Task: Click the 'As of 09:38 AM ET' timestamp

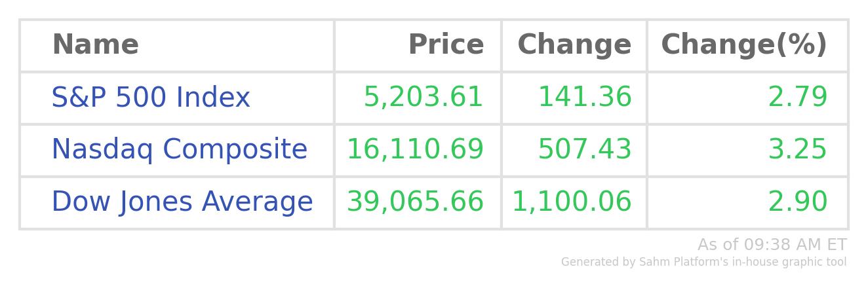Action: 772,245
